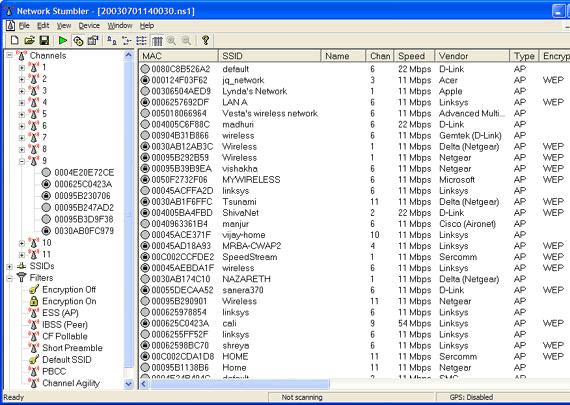Switch to list view icon

(x=141, y=40)
